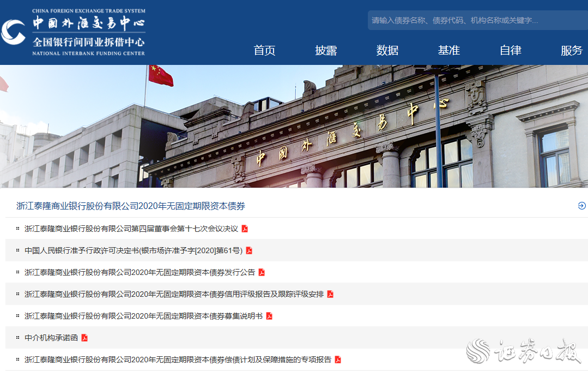Image resolution: width=588 pixels, height=371 pixels.
Task: Open PDF icon next to 信用评级报告及跟踪评级安排
Action: (330, 294)
